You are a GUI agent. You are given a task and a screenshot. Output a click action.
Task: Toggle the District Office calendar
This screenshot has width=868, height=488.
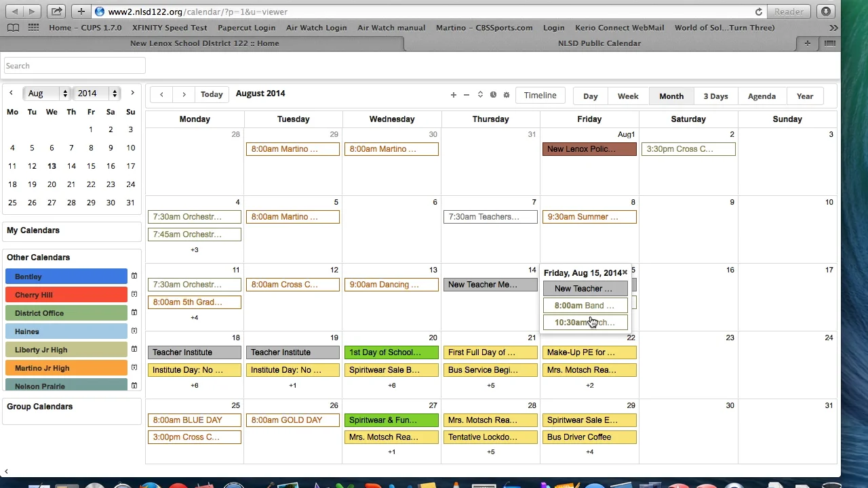point(66,313)
